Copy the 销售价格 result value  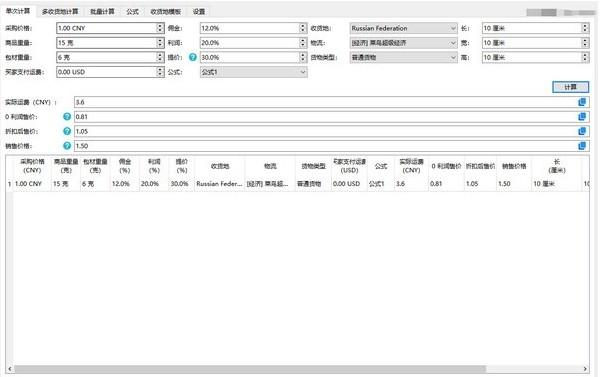[582, 146]
